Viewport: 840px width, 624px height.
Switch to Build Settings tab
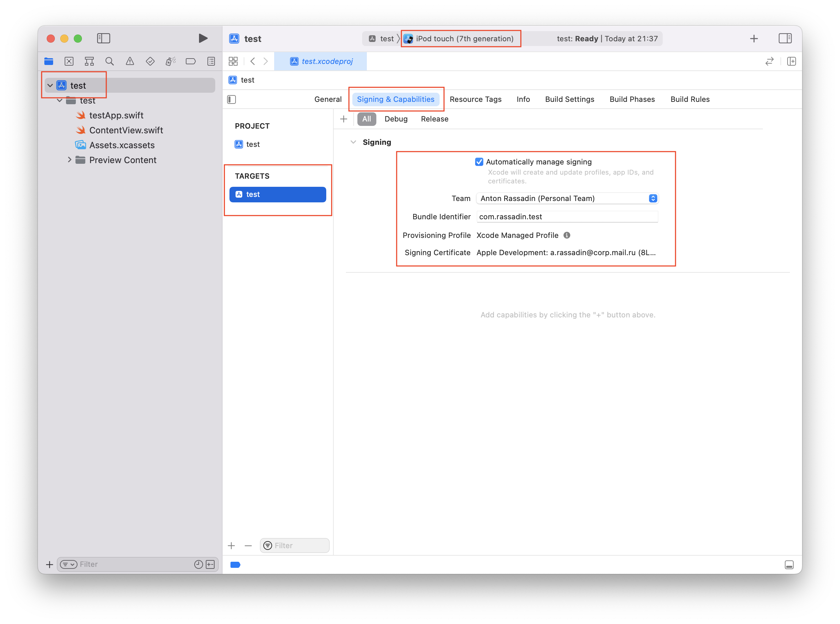coord(569,99)
